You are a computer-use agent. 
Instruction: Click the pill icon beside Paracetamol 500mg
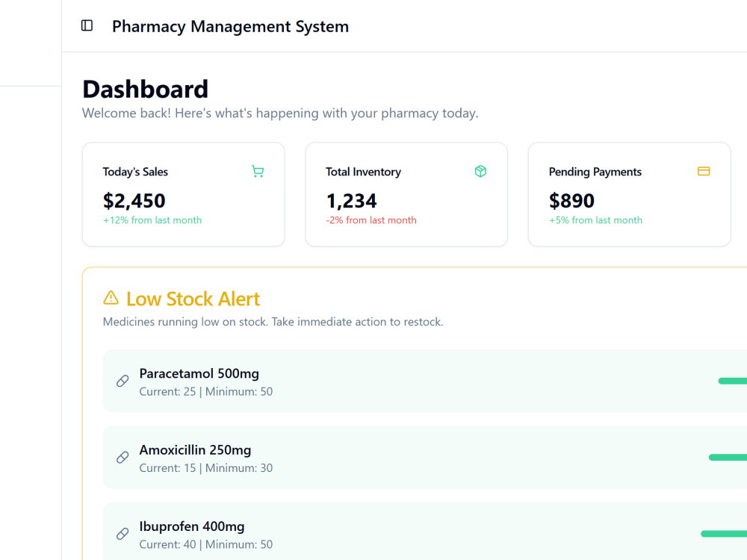123,381
